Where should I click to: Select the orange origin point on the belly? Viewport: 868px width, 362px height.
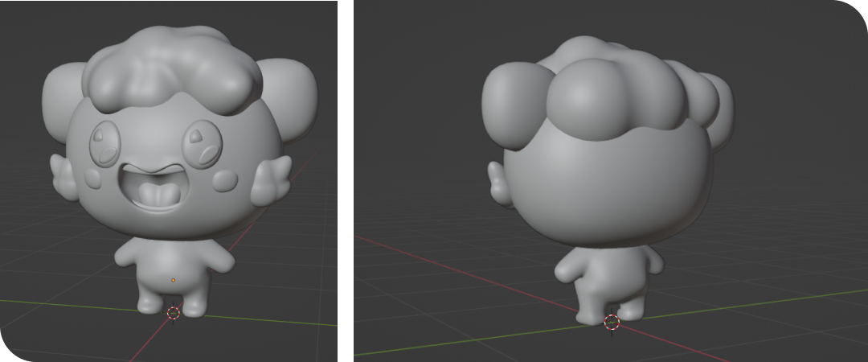(174, 280)
